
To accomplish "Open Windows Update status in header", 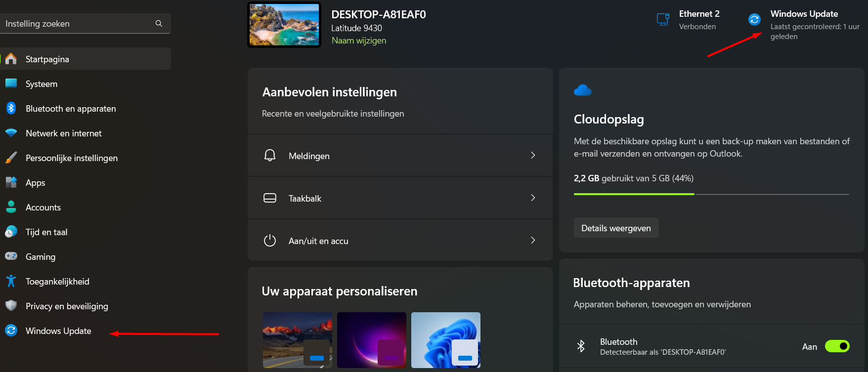I will (x=804, y=25).
